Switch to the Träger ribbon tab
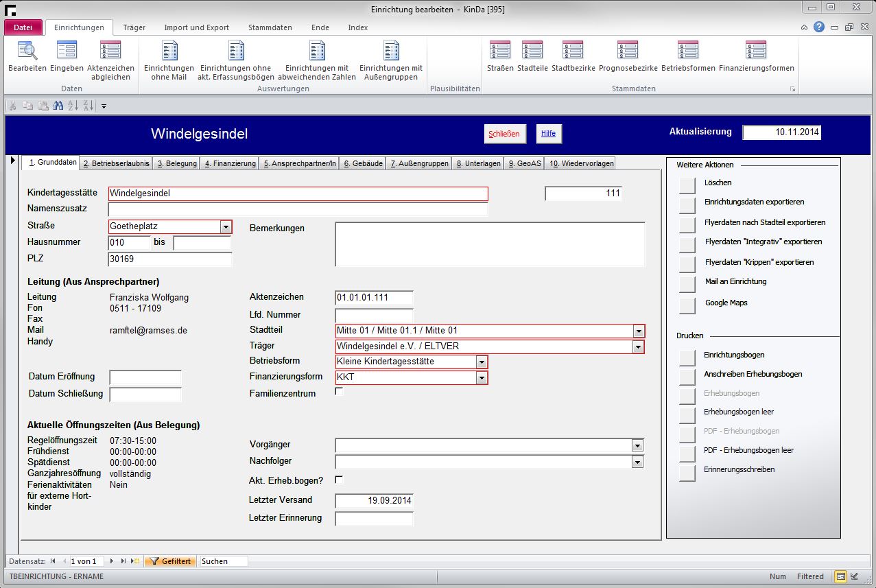Viewport: 876px width, 588px height. 134,27
